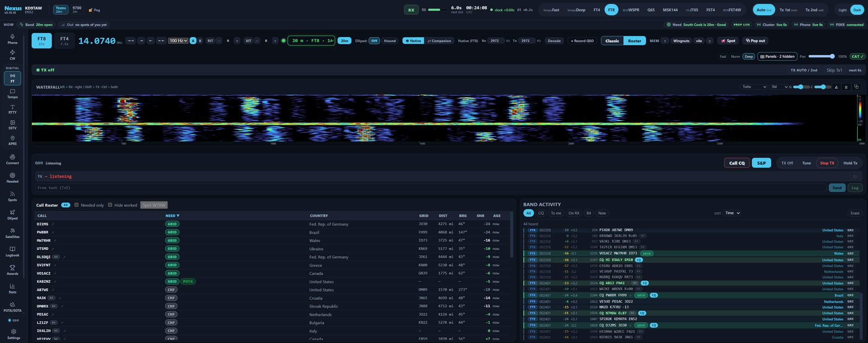Click the Call CQ button
The width and height of the screenshot is (868, 343).
tap(736, 163)
